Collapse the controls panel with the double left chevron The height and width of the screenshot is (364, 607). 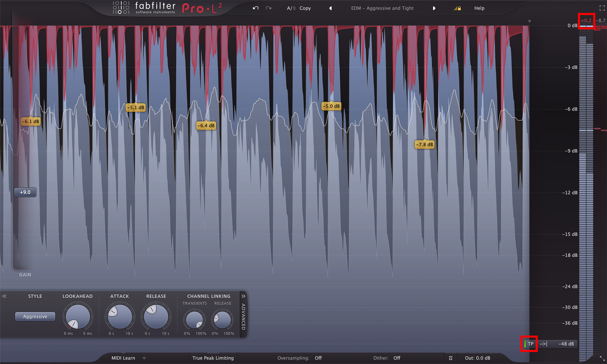[x=4, y=296]
